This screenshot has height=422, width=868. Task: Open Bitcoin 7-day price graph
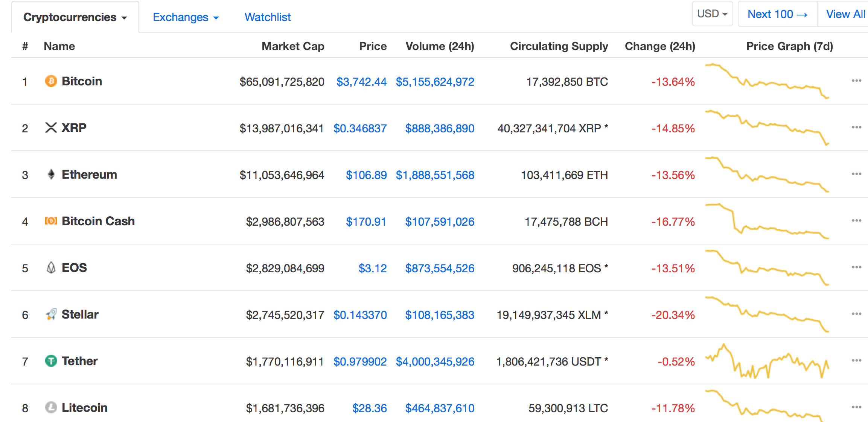[x=767, y=81]
